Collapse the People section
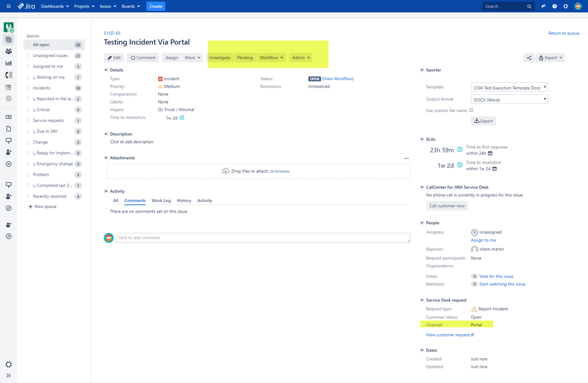The image size is (588, 383). tap(422, 223)
